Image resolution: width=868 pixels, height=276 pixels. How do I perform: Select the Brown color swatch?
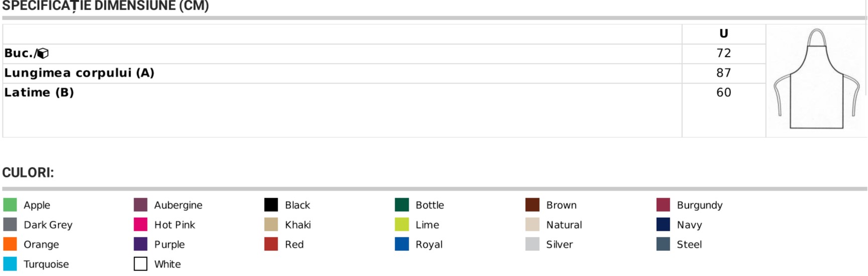pos(532,205)
